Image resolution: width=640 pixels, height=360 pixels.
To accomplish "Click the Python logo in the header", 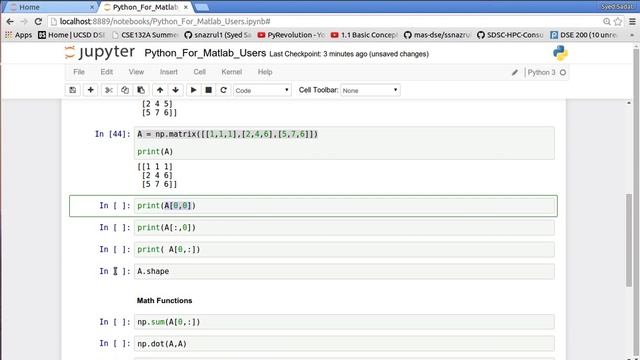I will (560, 53).
